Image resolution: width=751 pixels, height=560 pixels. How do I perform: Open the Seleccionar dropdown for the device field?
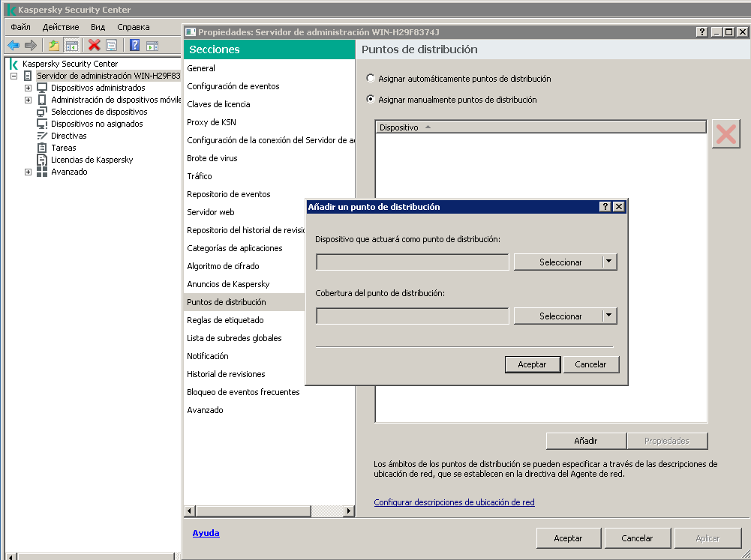pos(558,262)
